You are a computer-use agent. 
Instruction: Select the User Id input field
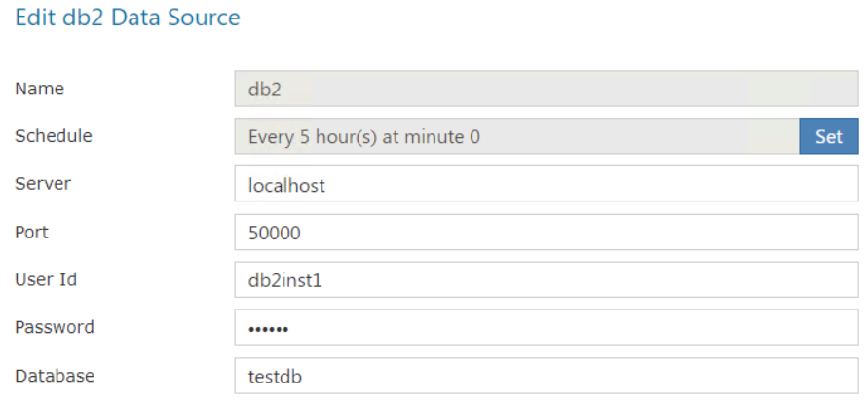pos(547,280)
